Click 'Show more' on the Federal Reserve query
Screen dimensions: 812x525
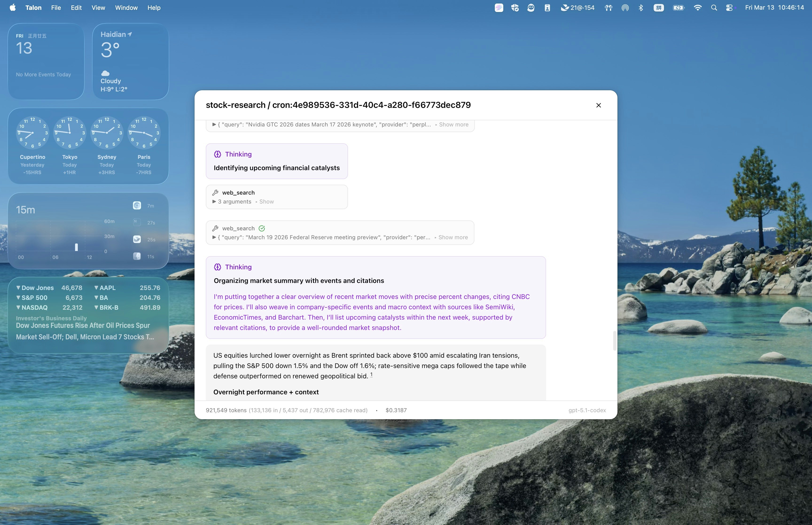tap(453, 237)
